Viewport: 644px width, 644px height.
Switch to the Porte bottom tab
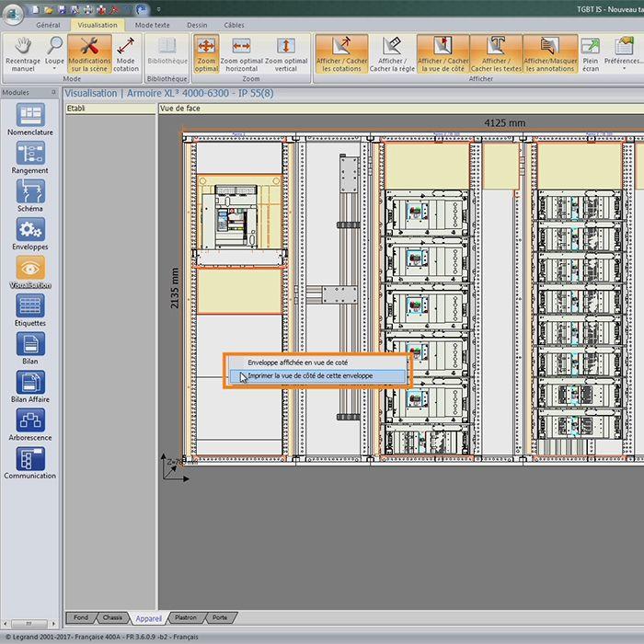point(220,617)
